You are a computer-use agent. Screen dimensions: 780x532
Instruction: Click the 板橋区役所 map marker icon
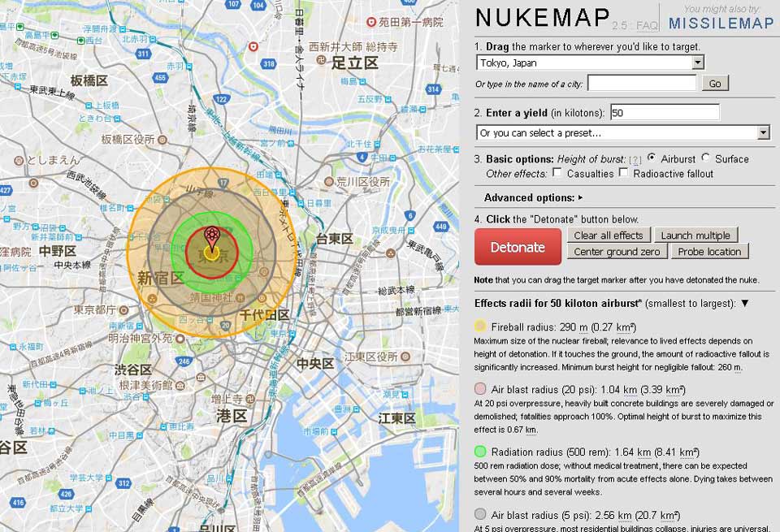pyautogui.click(x=162, y=140)
